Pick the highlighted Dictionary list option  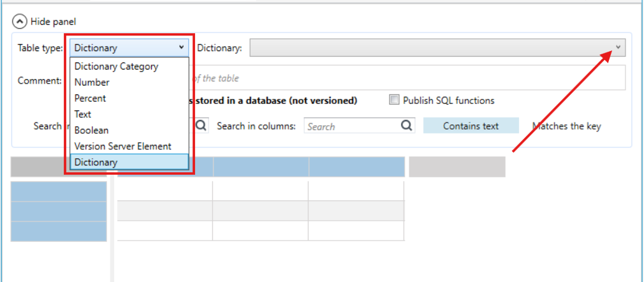129,162
